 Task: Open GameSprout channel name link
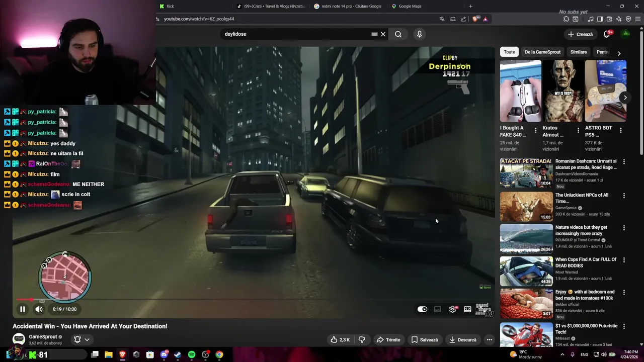[x=43, y=337]
